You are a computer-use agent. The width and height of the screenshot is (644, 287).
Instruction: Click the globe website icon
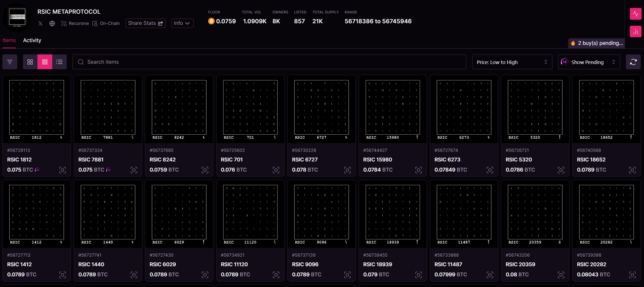pyautogui.click(x=52, y=24)
